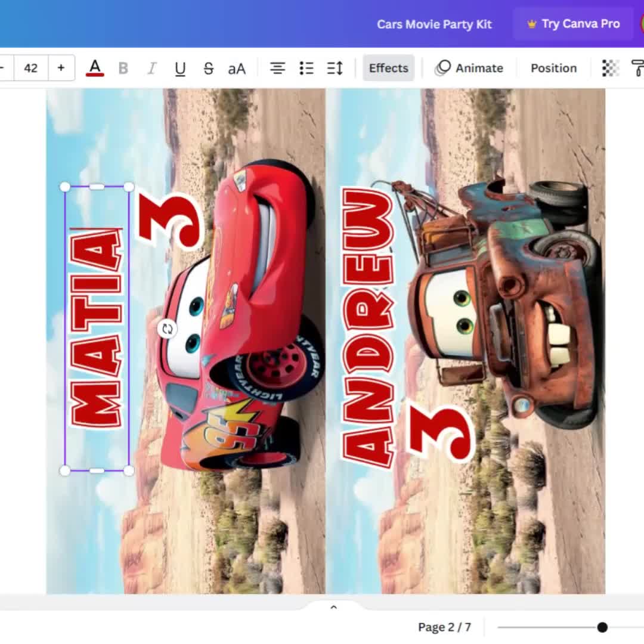Click the Page 2 / 7 indicator

point(444,627)
